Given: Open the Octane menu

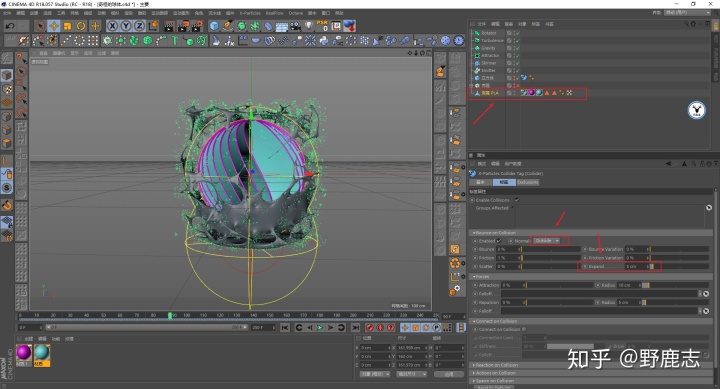Looking at the screenshot, I should point(295,13).
